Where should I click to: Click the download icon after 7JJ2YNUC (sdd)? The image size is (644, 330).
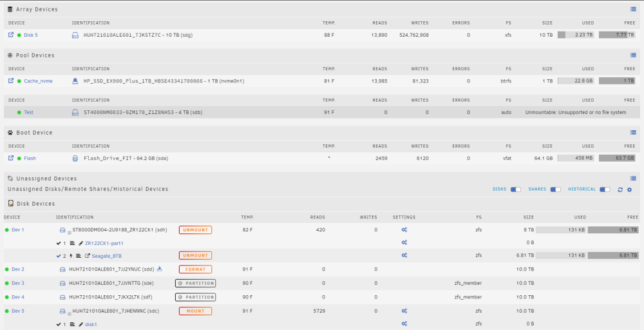click(x=159, y=269)
